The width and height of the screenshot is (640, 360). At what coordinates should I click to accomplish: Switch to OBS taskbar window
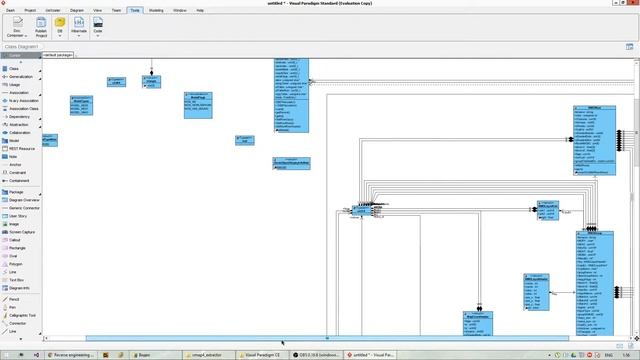316,355
